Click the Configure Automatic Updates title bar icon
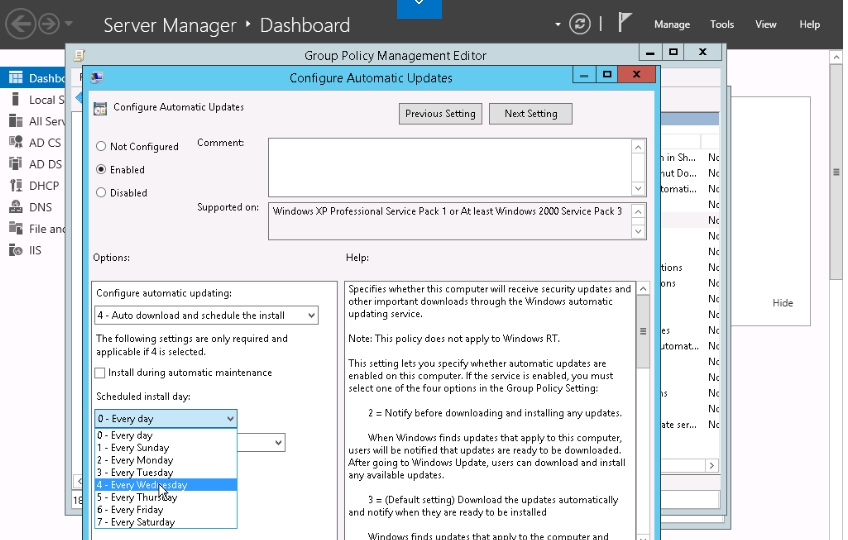This screenshot has height=540, width=848. point(97,77)
